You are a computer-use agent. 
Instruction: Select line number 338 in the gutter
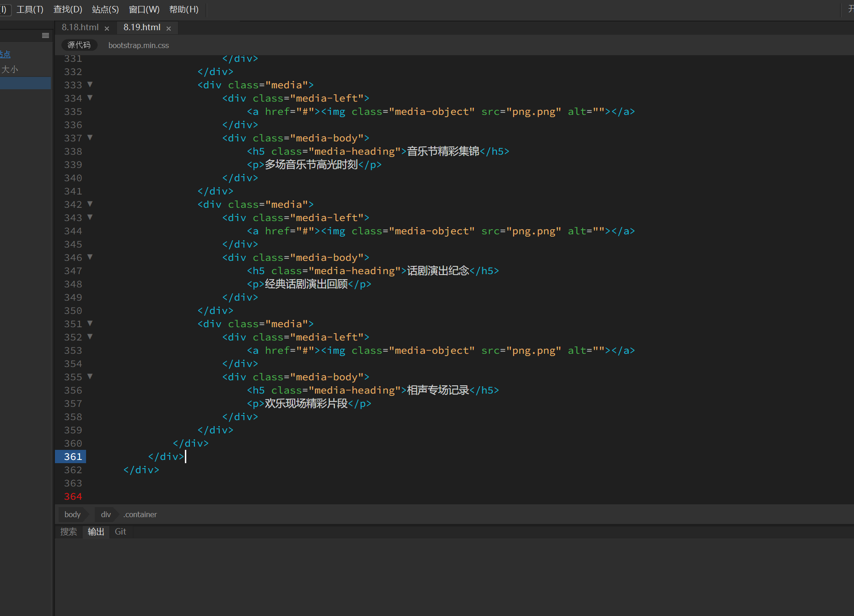[73, 151]
